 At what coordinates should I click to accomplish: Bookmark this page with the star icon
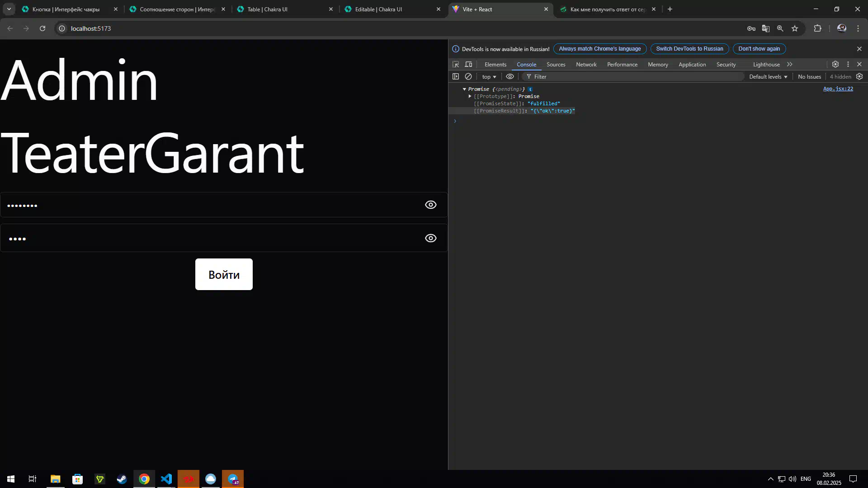click(795, 28)
